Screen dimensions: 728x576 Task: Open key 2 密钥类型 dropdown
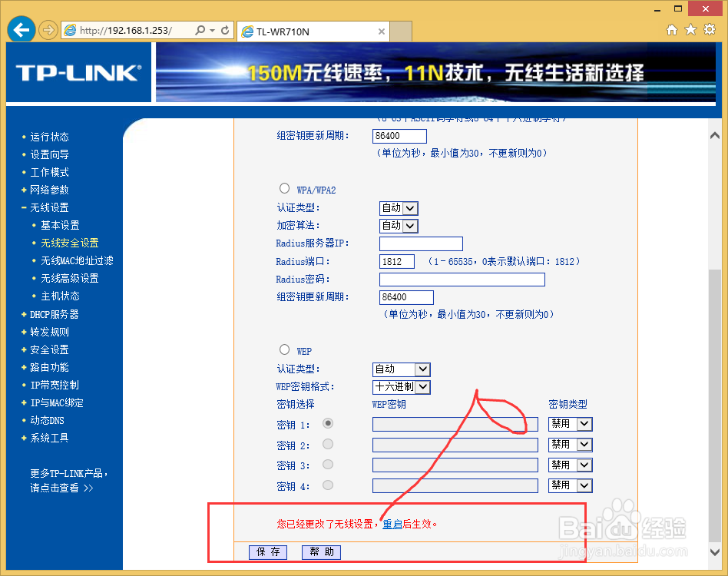pyautogui.click(x=571, y=445)
